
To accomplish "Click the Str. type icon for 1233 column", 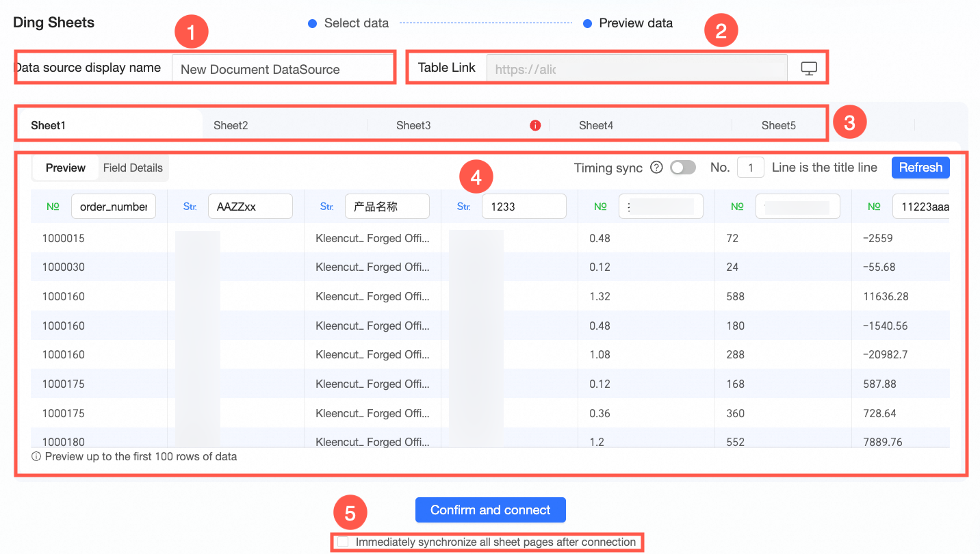I will (464, 206).
